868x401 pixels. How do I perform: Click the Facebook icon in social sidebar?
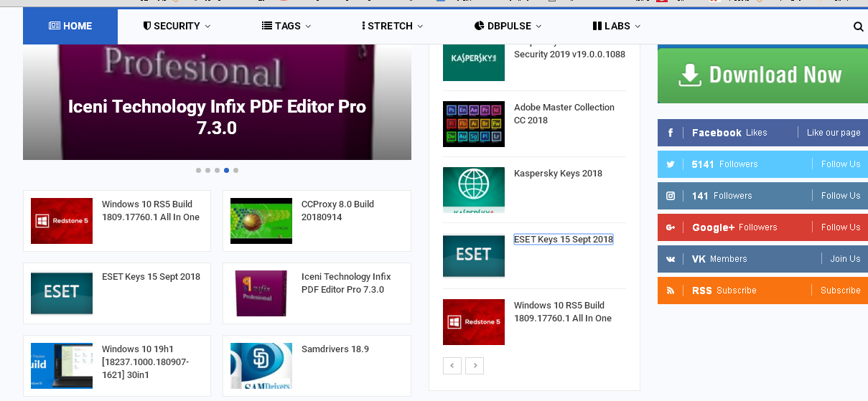(x=671, y=133)
